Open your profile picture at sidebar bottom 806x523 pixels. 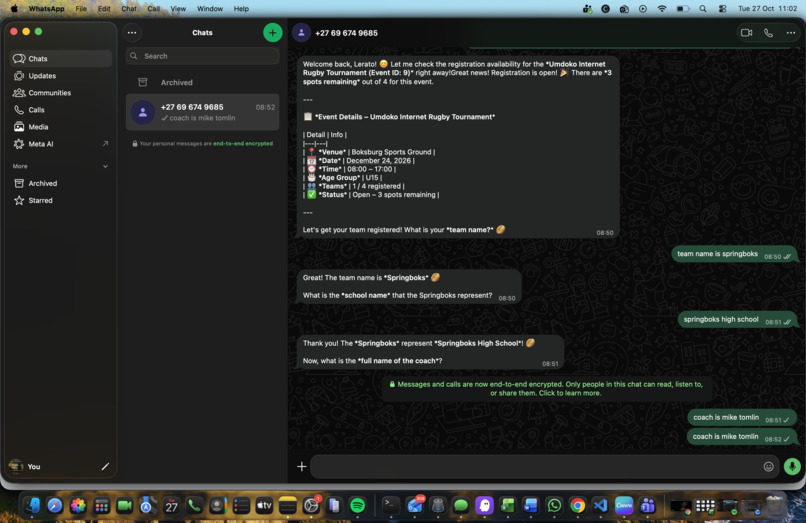[16, 466]
